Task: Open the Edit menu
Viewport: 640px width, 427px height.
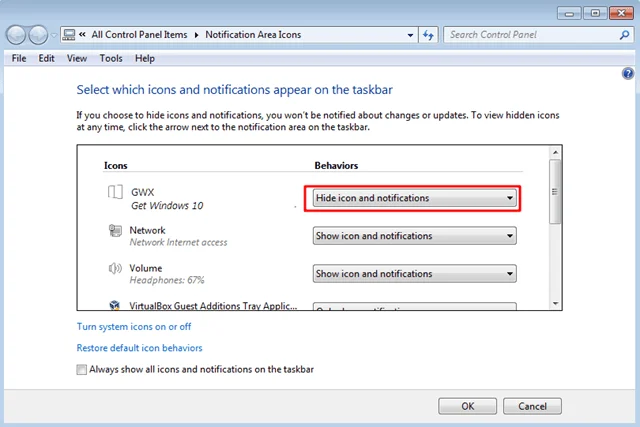Action: 47,58
